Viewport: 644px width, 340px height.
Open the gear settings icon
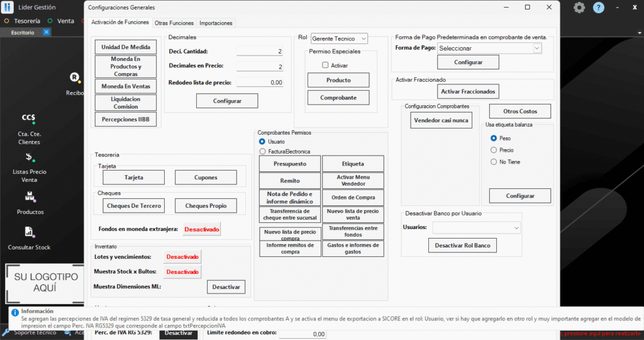pyautogui.click(x=579, y=8)
